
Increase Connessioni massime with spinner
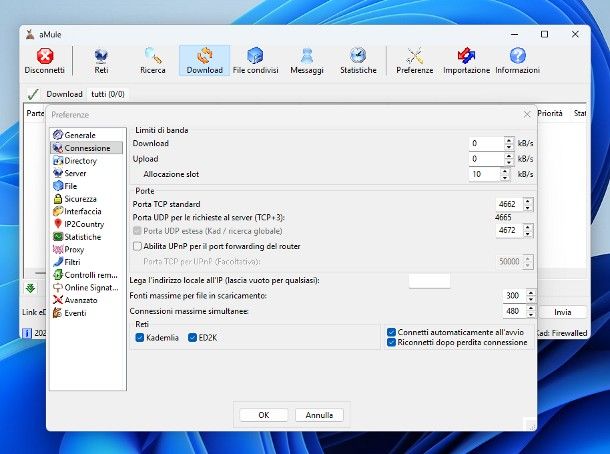(x=531, y=308)
